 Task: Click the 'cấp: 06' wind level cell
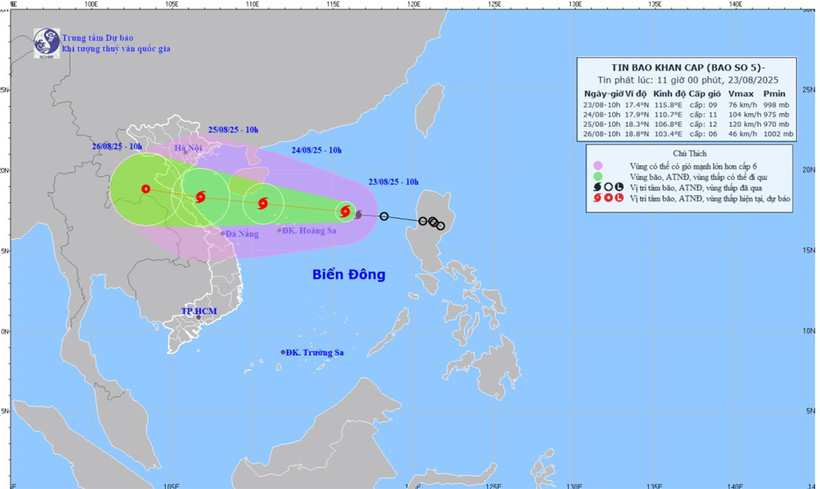(703, 134)
